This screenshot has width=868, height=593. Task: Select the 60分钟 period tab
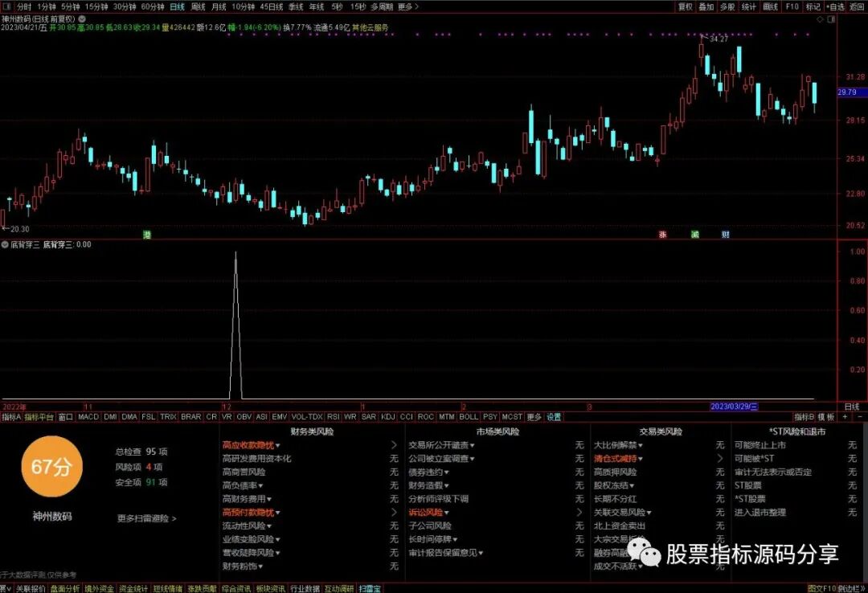click(x=152, y=6)
